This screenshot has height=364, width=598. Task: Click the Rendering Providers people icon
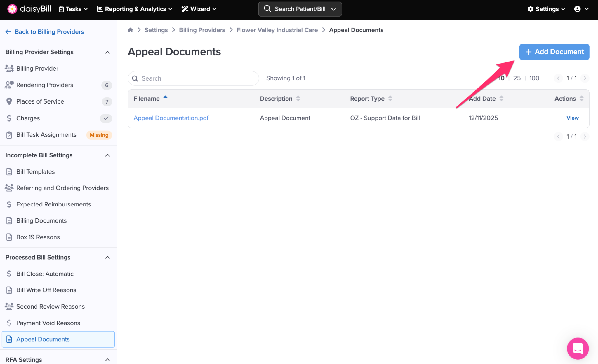pyautogui.click(x=9, y=85)
